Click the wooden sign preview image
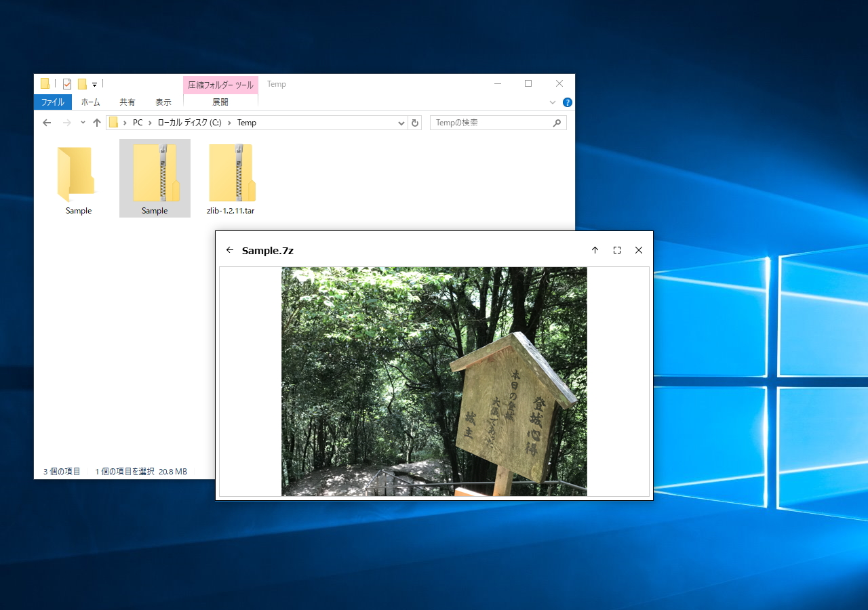 [x=434, y=382]
